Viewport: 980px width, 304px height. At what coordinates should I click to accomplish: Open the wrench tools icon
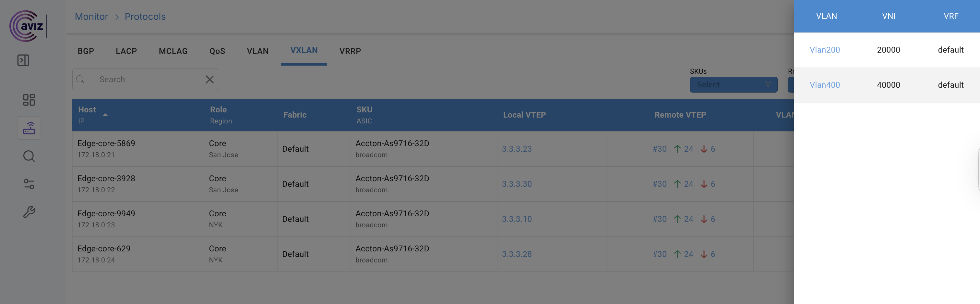pos(29,212)
